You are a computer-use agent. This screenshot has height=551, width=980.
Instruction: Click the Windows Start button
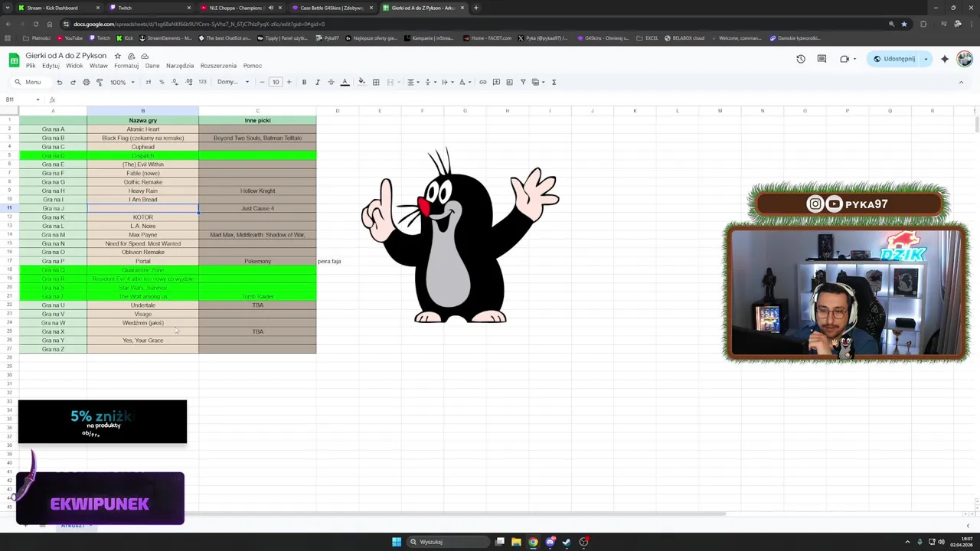(397, 542)
